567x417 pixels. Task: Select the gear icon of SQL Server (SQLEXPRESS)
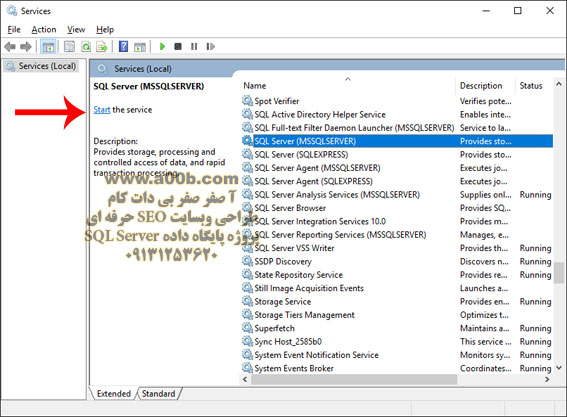click(247, 154)
